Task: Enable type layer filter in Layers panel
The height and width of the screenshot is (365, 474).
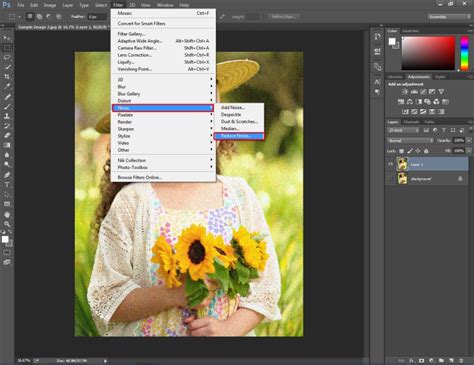Action: coord(444,130)
